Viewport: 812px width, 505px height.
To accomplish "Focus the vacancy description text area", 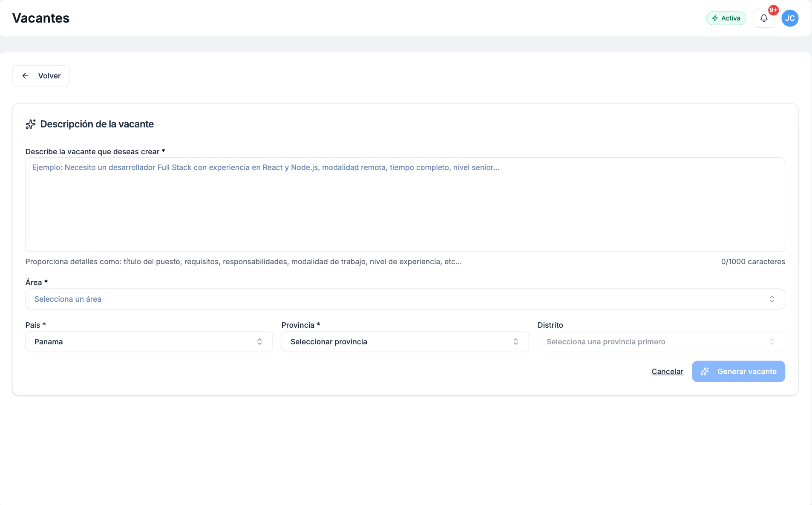I will click(405, 205).
